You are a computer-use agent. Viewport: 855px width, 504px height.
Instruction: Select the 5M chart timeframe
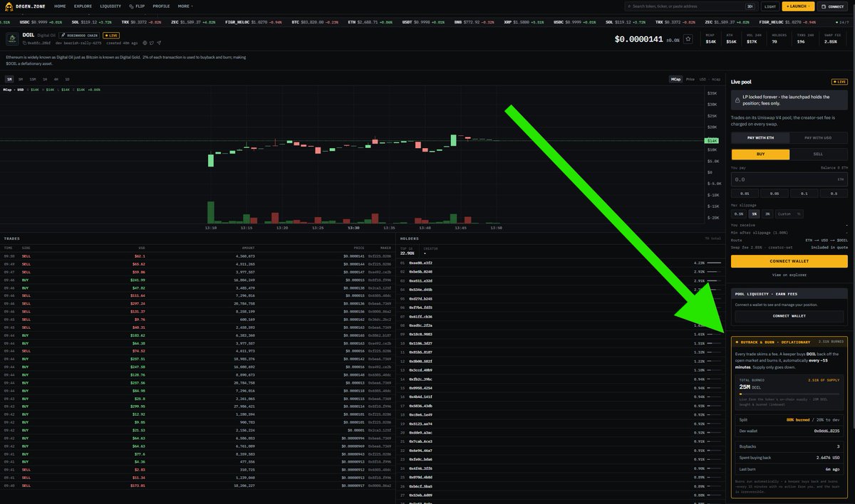[21, 79]
